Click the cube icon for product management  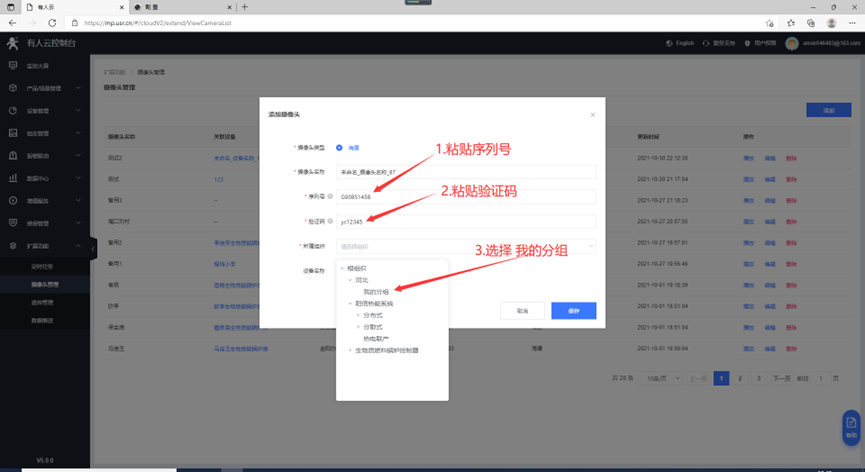(13, 88)
